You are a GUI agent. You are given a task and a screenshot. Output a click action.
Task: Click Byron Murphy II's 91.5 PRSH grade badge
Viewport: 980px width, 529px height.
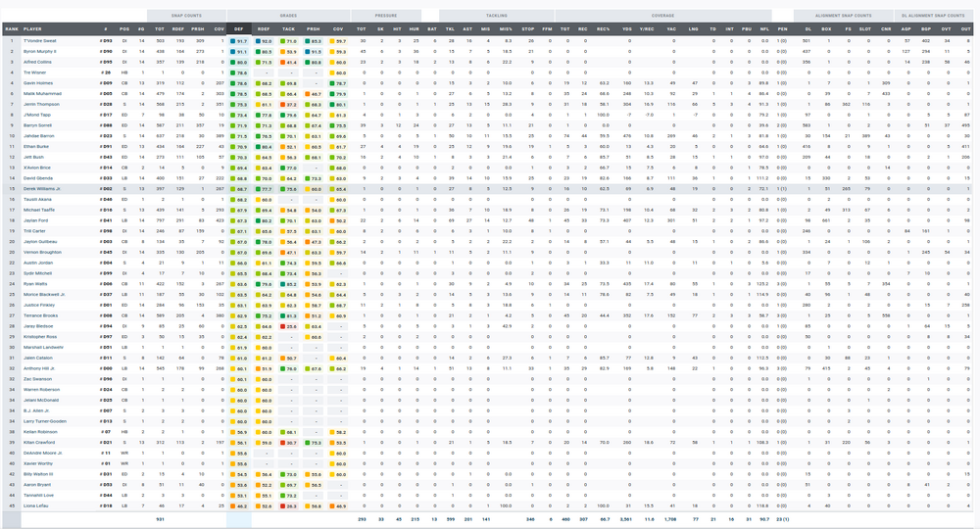coord(313,51)
